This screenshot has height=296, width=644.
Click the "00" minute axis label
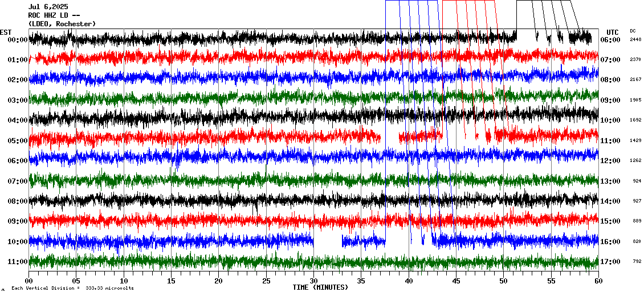pos(28,281)
